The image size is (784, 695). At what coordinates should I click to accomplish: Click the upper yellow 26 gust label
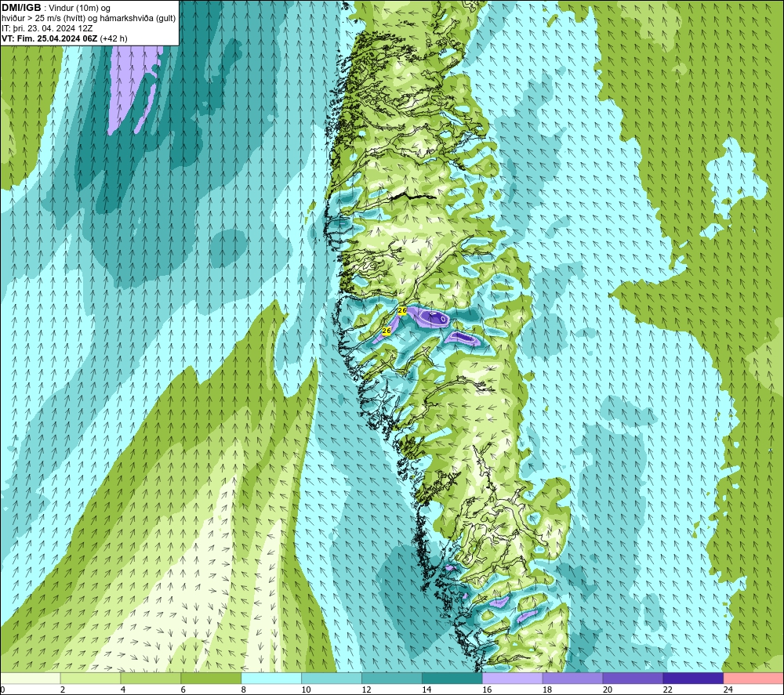tap(402, 311)
